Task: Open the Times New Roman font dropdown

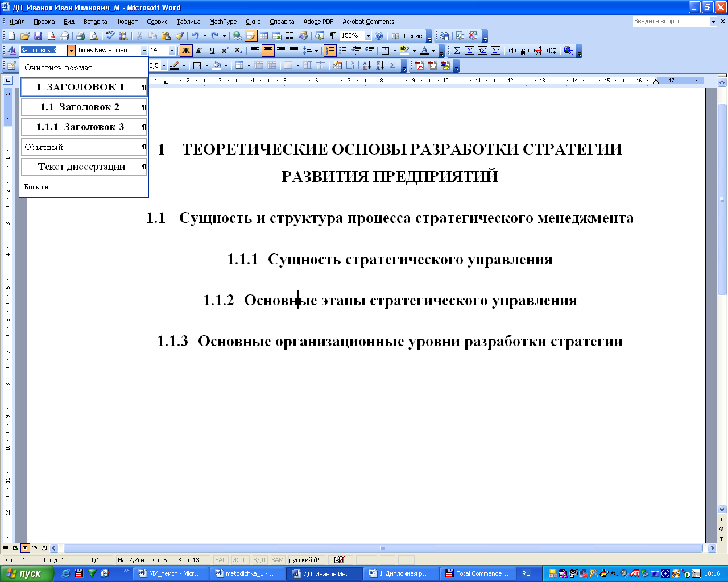Action: coord(144,51)
